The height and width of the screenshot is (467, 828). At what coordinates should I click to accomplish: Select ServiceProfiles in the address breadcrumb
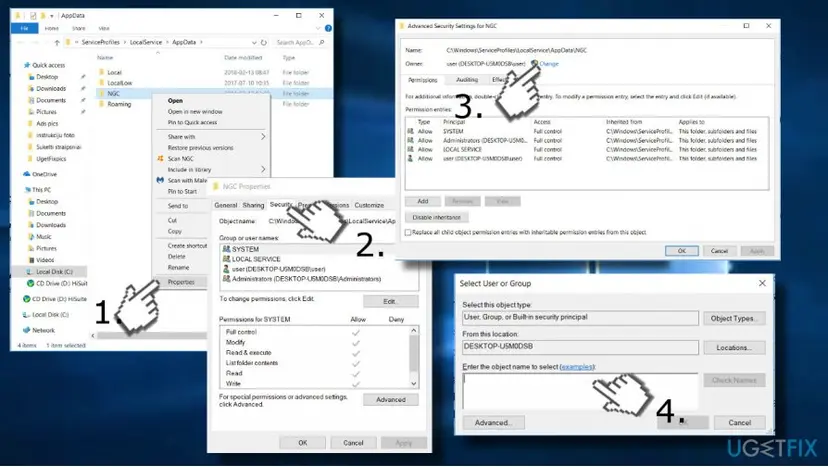100,42
